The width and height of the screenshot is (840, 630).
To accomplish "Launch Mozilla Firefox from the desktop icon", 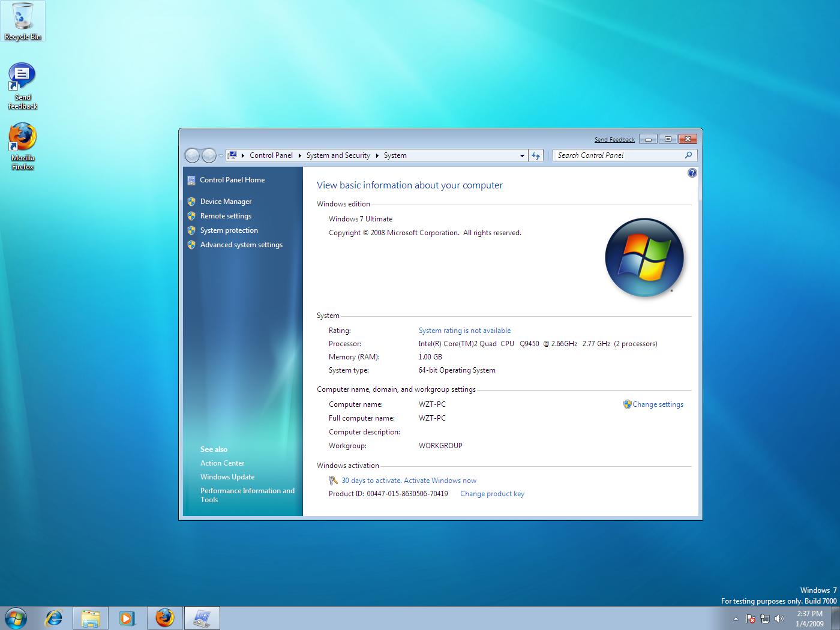I will click(23, 147).
